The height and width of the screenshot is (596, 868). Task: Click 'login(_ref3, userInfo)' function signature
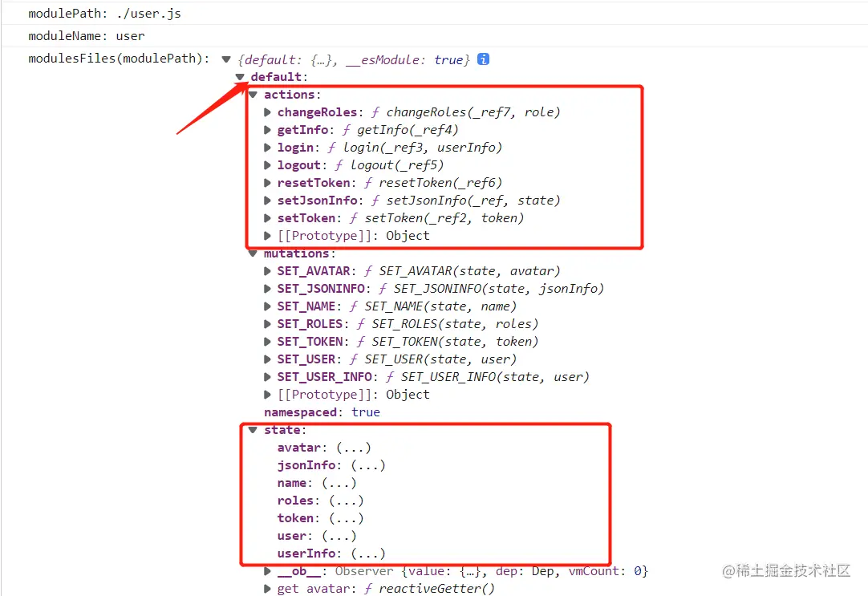tap(423, 148)
